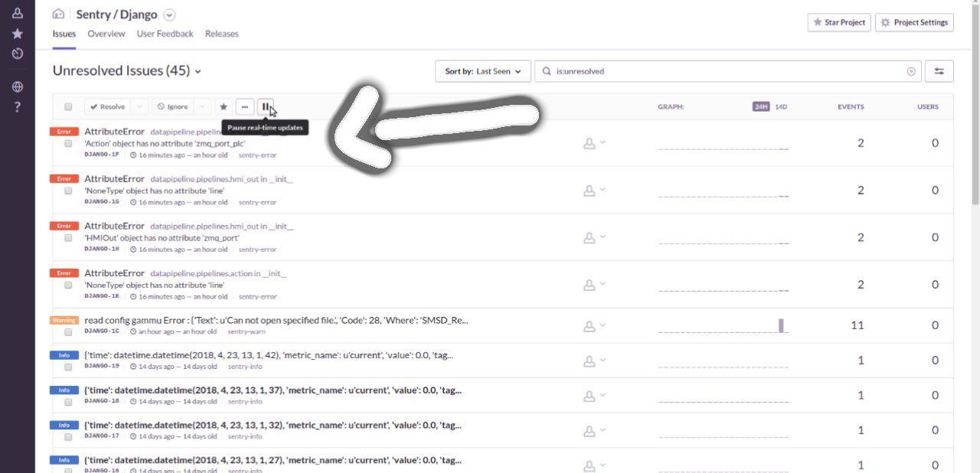The width and height of the screenshot is (980, 473).
Task: Switch to the Overview tab
Action: pyautogui.click(x=106, y=34)
